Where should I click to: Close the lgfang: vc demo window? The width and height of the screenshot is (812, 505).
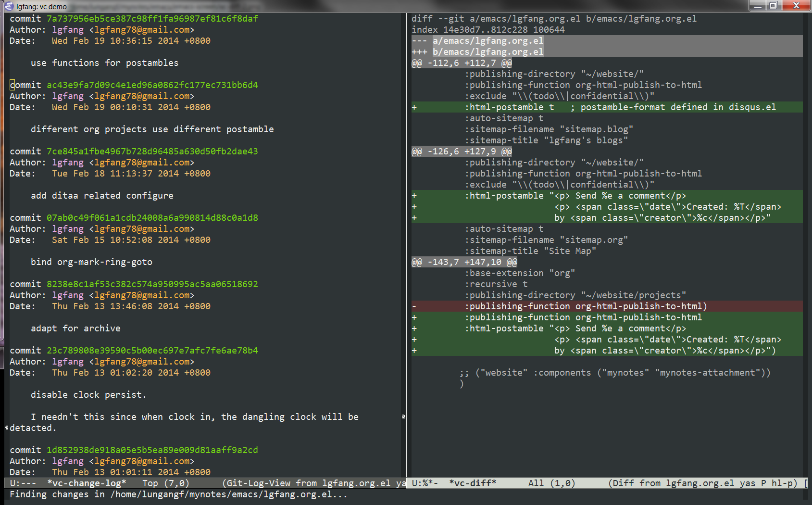pyautogui.click(x=796, y=6)
